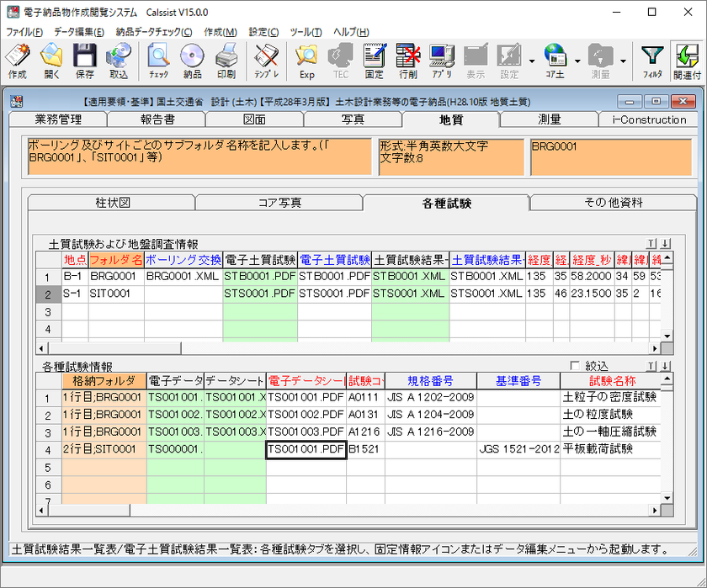Click the 納品 disc icon
707x588 pixels.
(192, 61)
